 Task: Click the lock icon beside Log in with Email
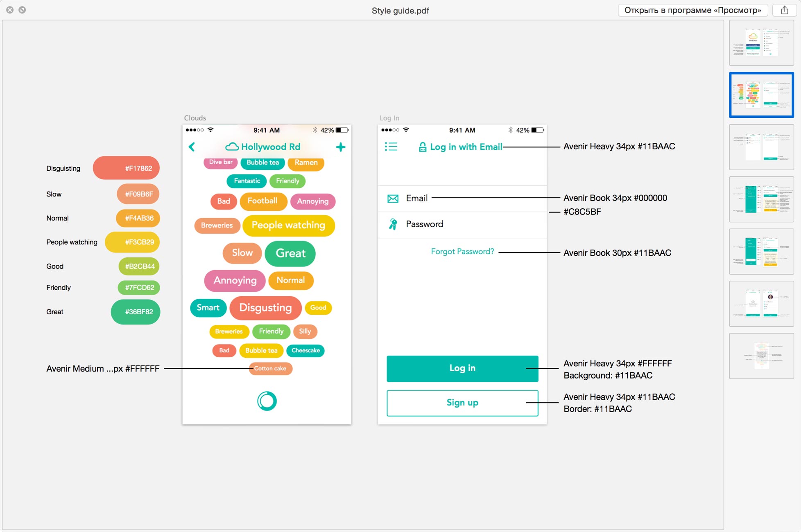coord(423,147)
